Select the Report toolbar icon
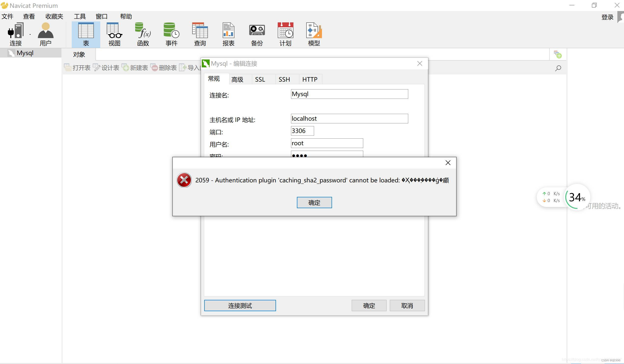 [228, 31]
